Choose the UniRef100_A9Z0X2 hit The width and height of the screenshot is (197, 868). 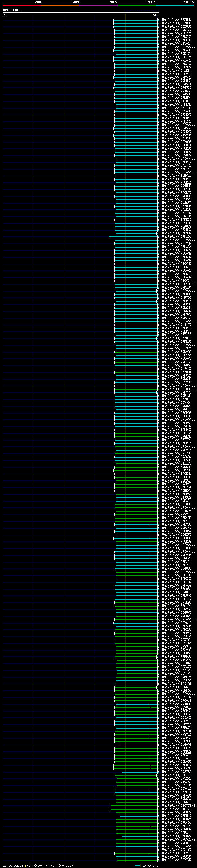pos(176,60)
